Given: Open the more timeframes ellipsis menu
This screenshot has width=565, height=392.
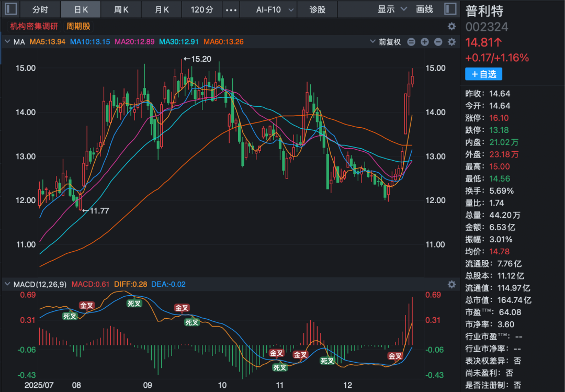Looking at the screenshot, I should click(x=231, y=9).
